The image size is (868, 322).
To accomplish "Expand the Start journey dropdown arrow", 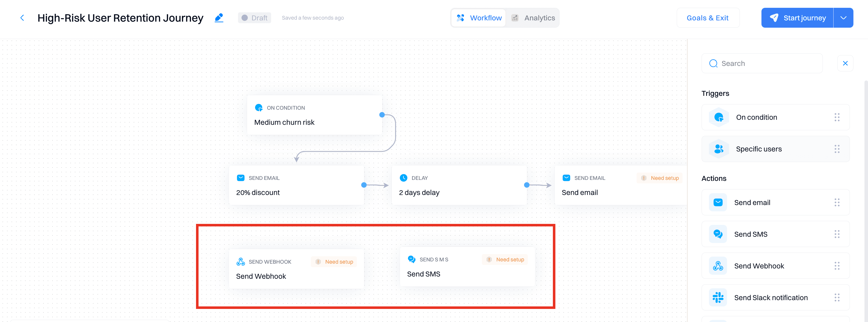I will pos(843,18).
